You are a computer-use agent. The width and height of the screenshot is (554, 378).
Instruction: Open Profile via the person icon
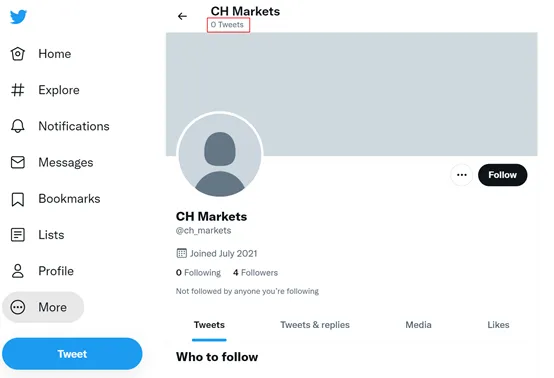18,271
